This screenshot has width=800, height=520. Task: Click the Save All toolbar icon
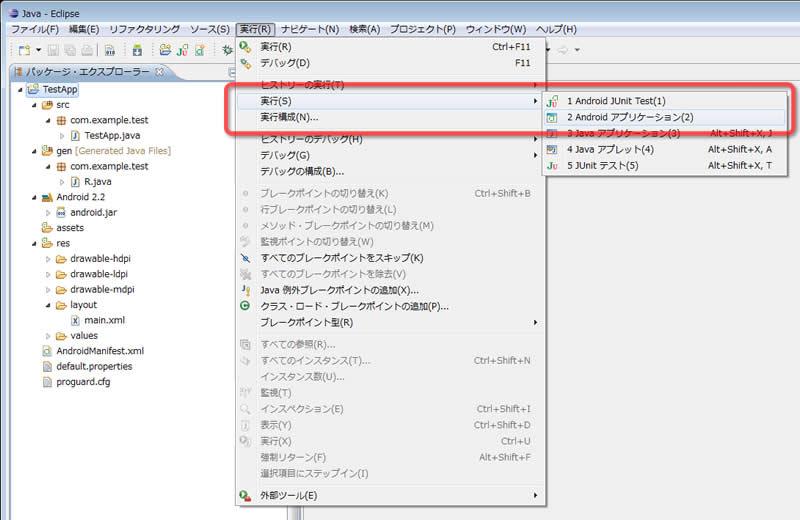click(70, 50)
